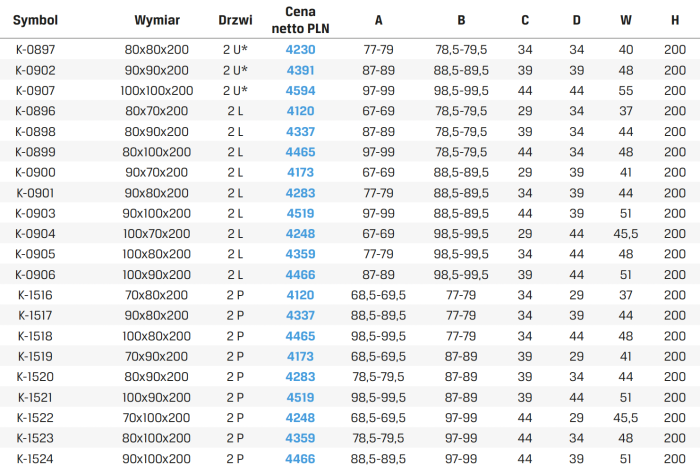Select the symbol K-0901
The height and width of the screenshot is (474, 700).
click(x=35, y=193)
